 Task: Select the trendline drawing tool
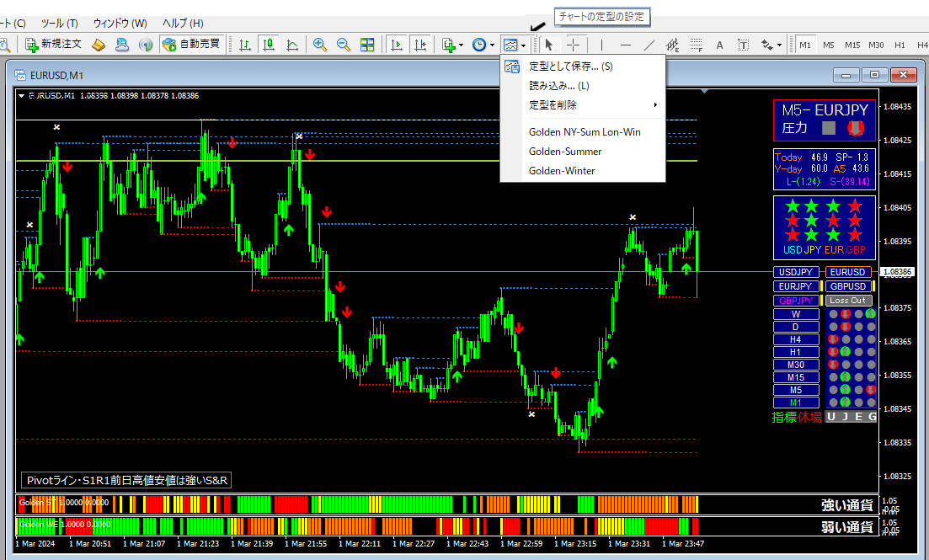(x=649, y=45)
